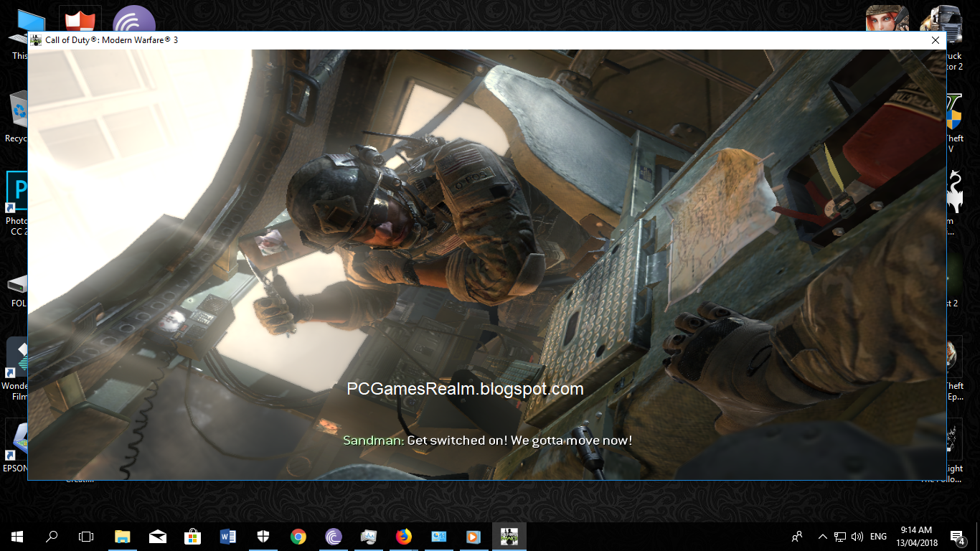Viewport: 980px width, 551px height.
Task: Open network status in system tray
Action: [840, 536]
